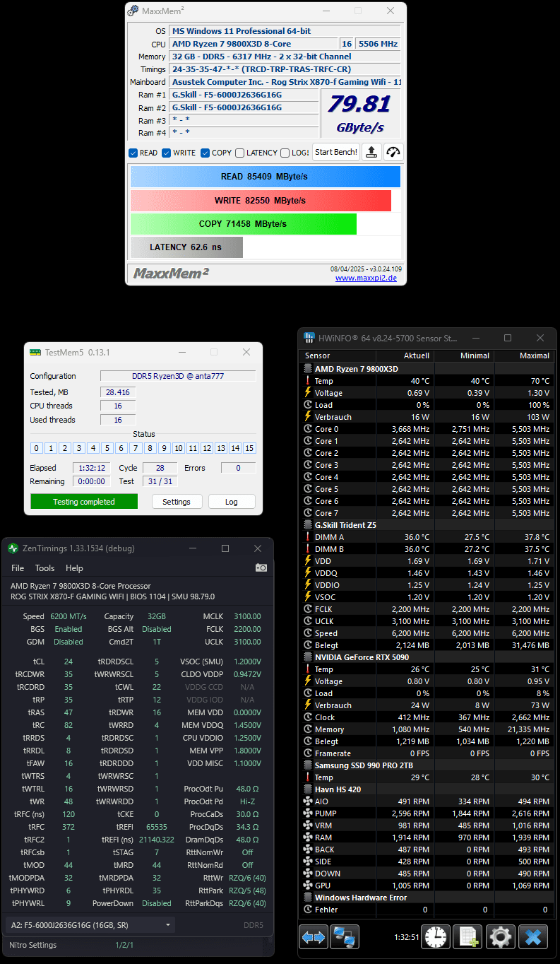Open ZenTimings Help menu

point(74,568)
